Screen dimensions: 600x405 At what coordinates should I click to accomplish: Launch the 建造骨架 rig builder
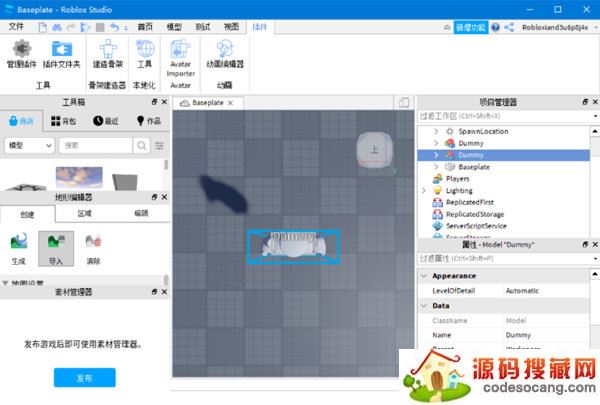(108, 54)
